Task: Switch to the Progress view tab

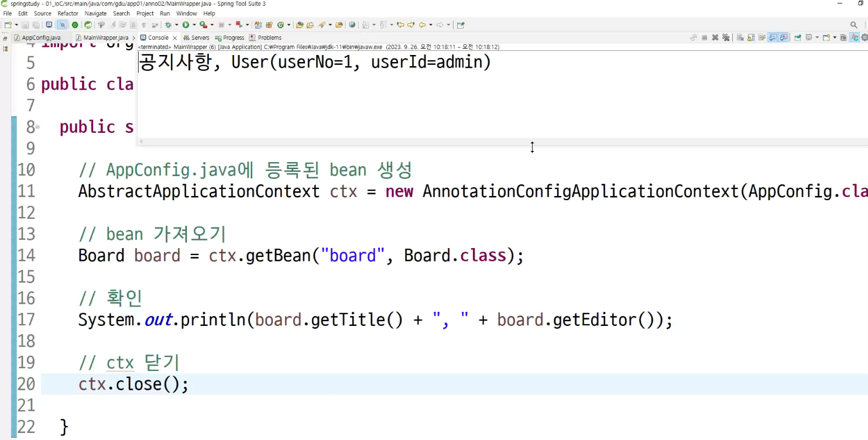Action: tap(229, 37)
